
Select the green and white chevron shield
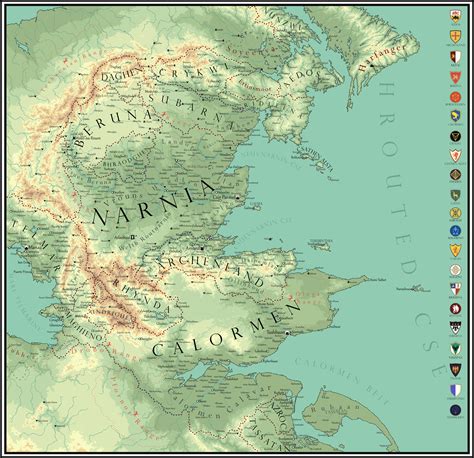coord(455,349)
